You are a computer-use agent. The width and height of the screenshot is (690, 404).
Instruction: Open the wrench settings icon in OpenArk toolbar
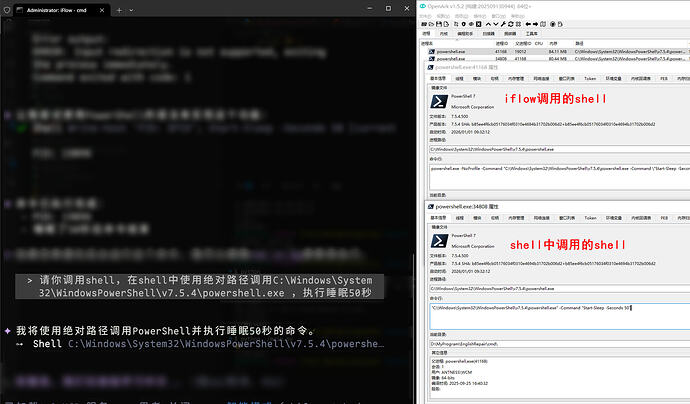click(503, 24)
